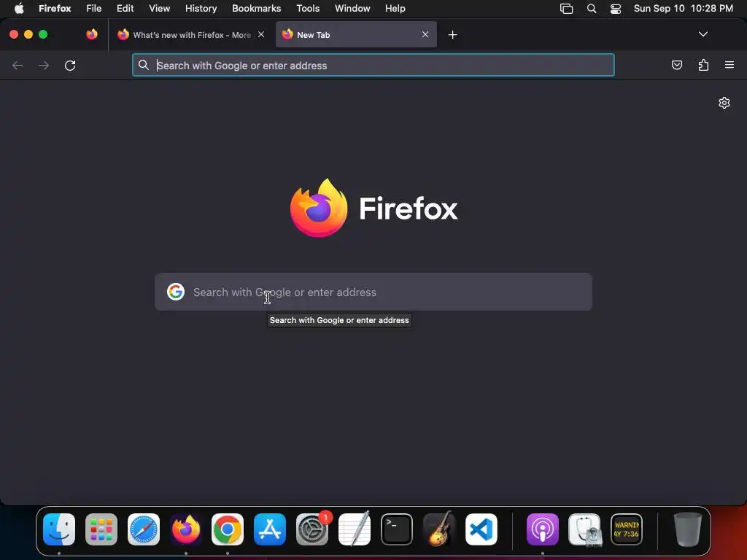Viewport: 747px width, 560px height.
Task: Open the History menu
Action: [201, 8]
